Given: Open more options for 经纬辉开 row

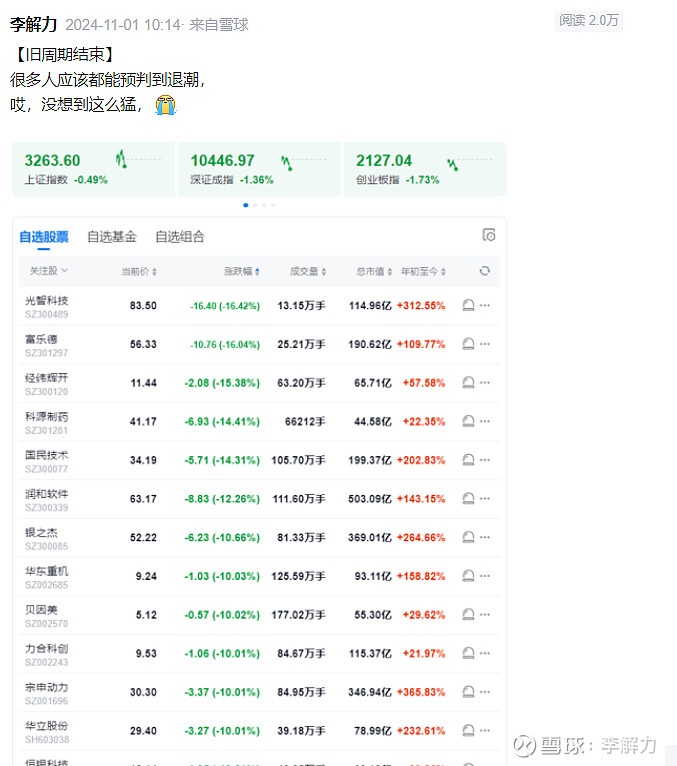Looking at the screenshot, I should (485, 383).
